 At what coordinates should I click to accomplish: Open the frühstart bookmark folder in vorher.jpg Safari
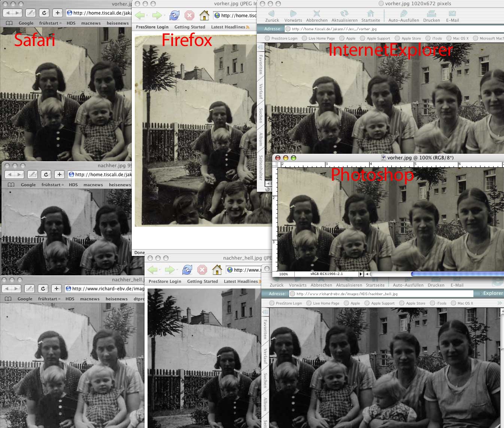[x=50, y=23]
